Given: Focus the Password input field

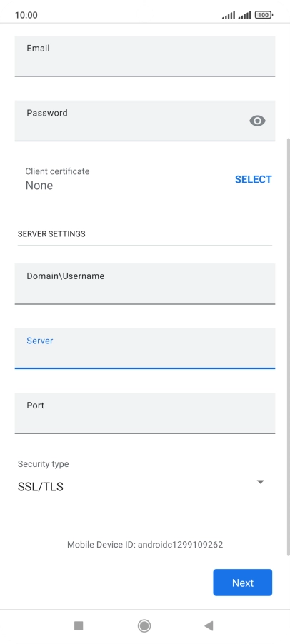Looking at the screenshot, I should pyautogui.click(x=145, y=121).
